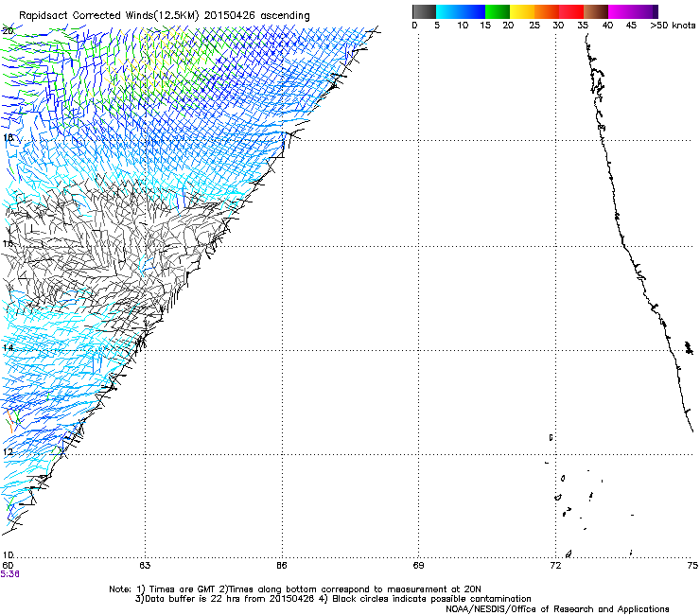This screenshot has height=615, width=700.
Task: Click the 'Note: 1) Times are GMT' line
Action: [x=295, y=589]
